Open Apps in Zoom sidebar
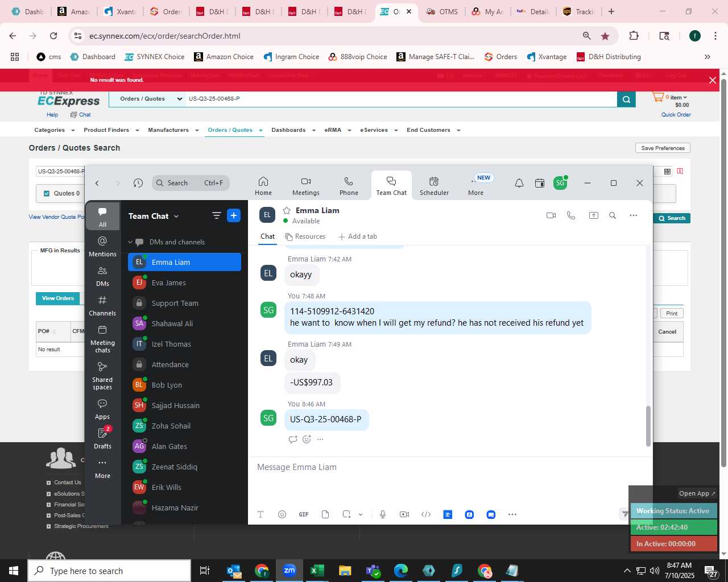This screenshot has height=582, width=728. pyautogui.click(x=102, y=409)
